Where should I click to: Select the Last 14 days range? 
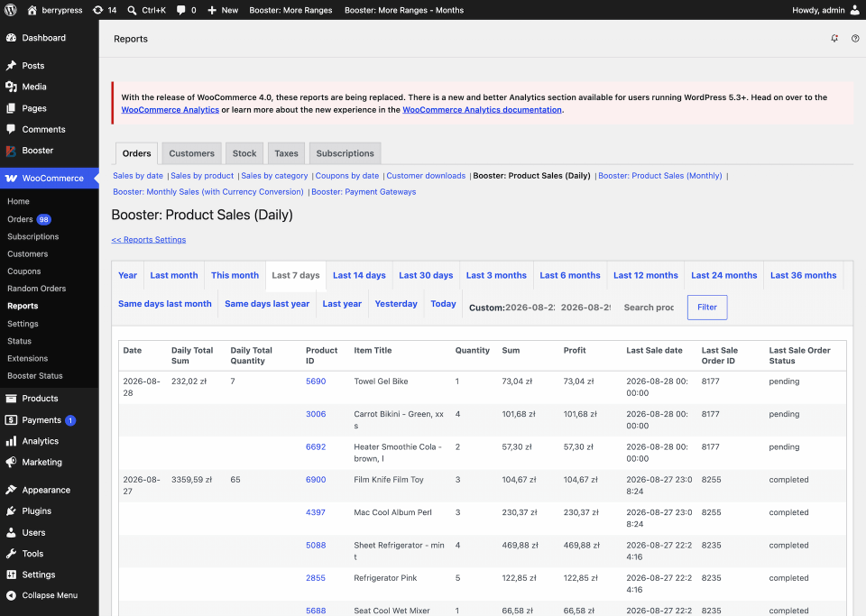[359, 275]
